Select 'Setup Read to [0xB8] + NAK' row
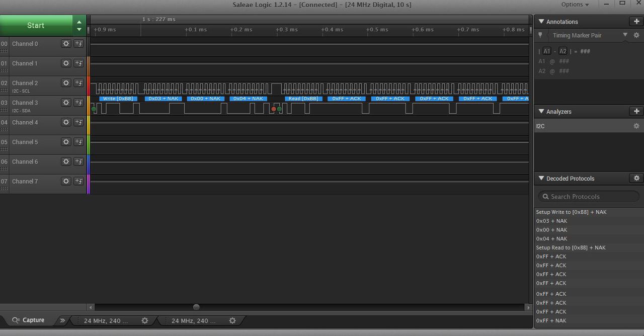Image resolution: width=644 pixels, height=336 pixels. point(589,247)
